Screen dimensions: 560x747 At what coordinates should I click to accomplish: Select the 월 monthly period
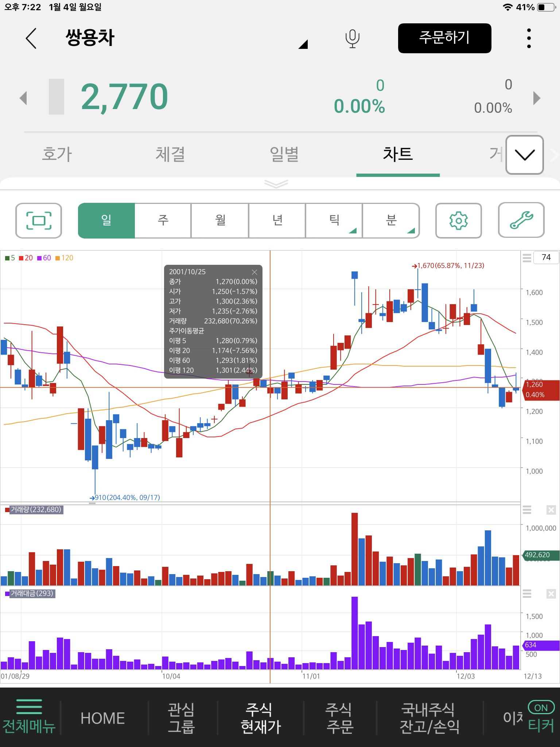(x=220, y=221)
